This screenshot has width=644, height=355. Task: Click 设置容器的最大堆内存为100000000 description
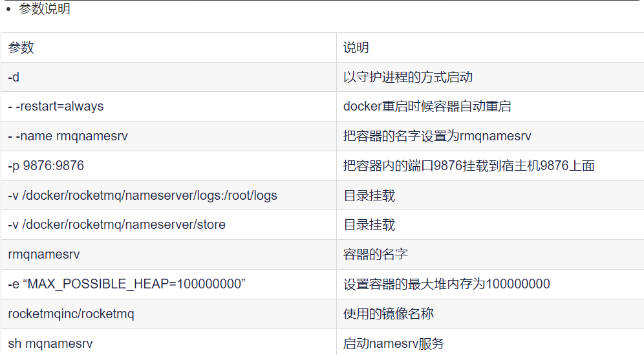point(446,284)
